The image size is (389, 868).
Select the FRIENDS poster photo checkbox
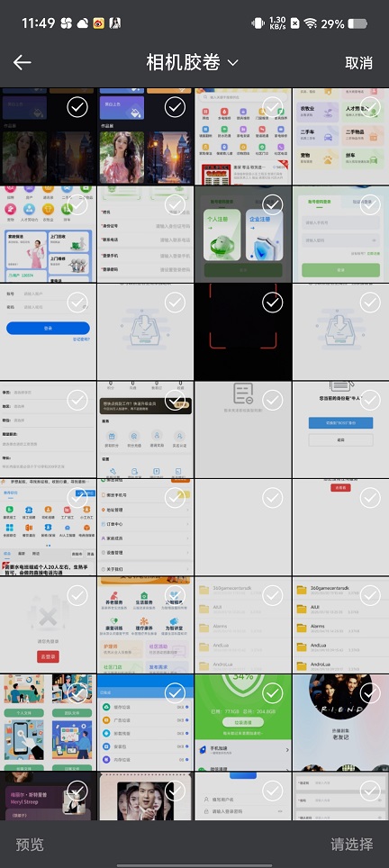370,692
